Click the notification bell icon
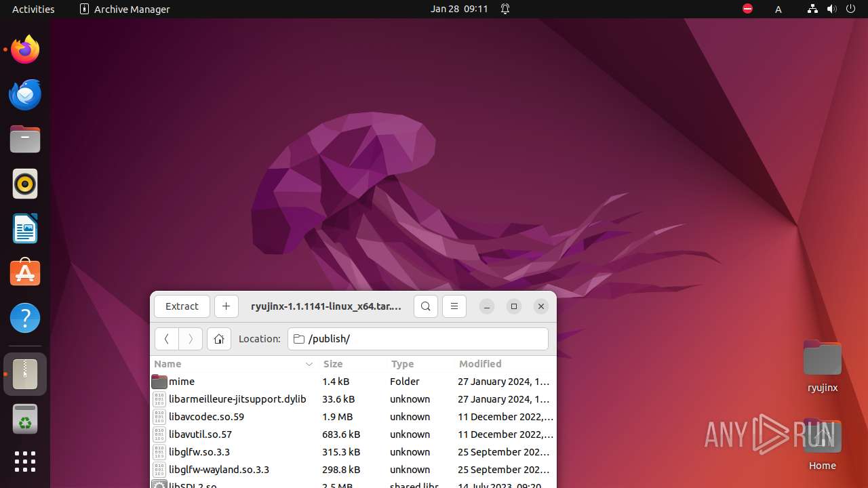The image size is (868, 488). click(x=505, y=9)
